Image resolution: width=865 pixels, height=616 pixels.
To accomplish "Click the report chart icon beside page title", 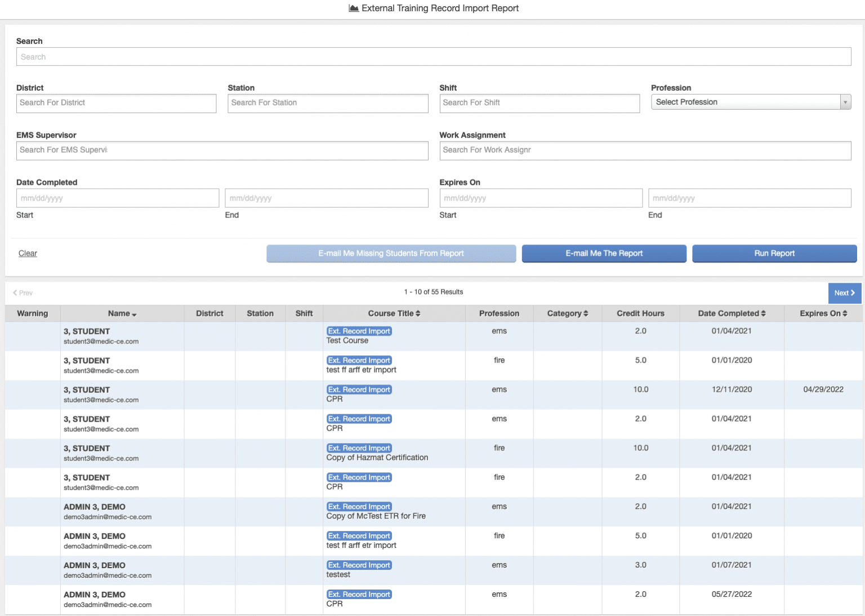I will pos(354,8).
